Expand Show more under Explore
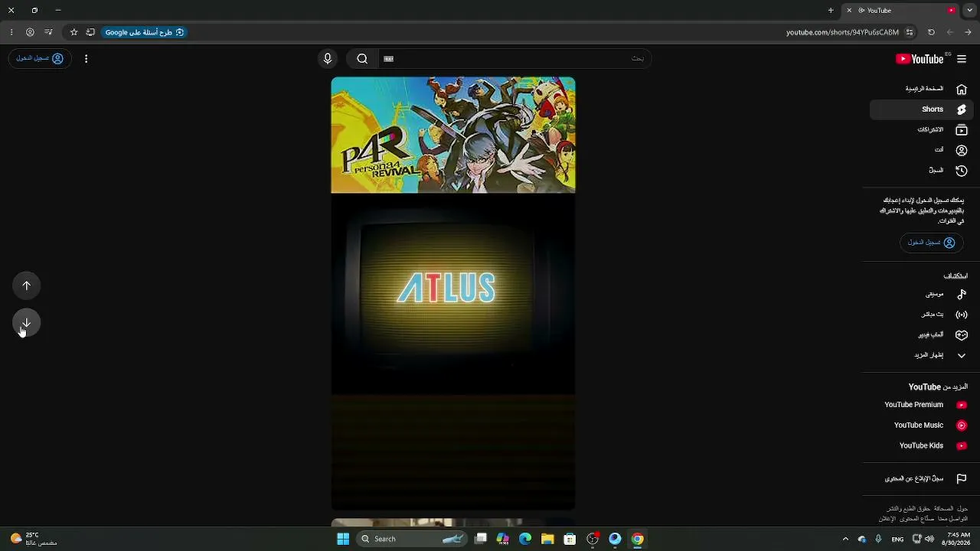Image resolution: width=980 pixels, height=551 pixels. (922, 355)
